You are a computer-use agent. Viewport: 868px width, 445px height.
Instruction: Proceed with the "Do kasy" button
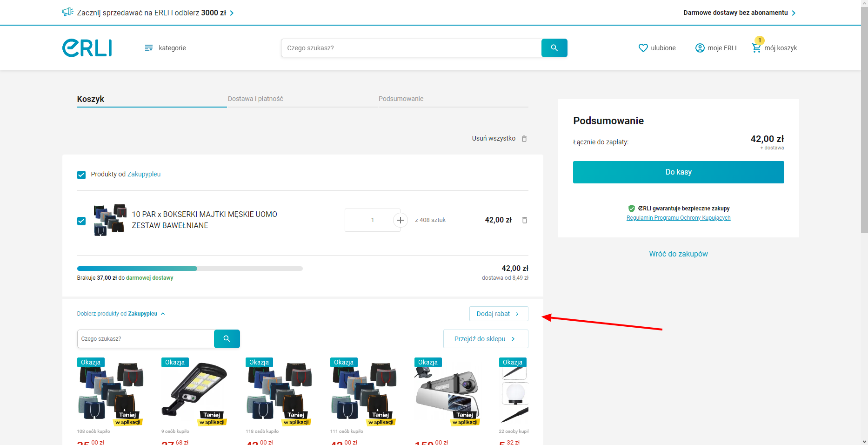click(678, 172)
